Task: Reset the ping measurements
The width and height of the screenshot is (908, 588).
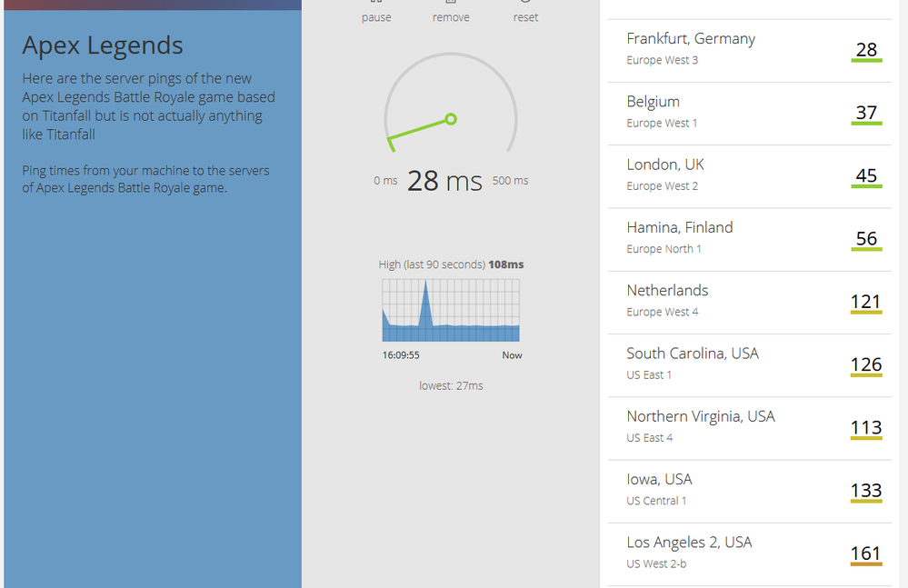Action: [x=525, y=16]
